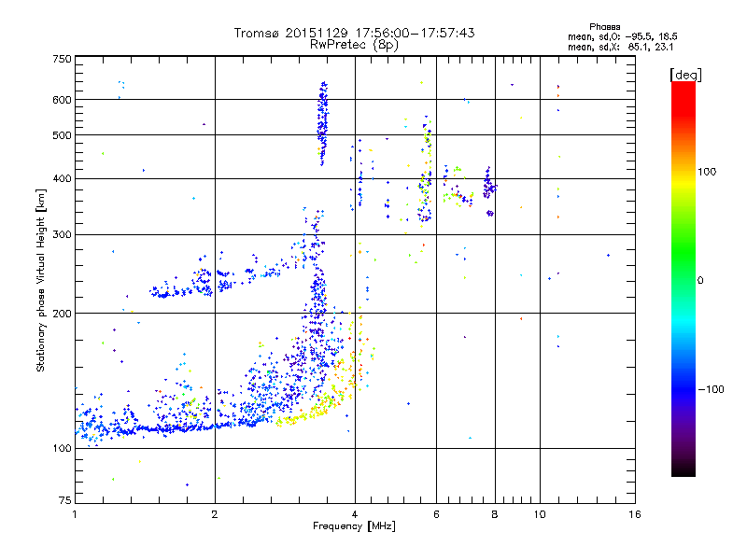Click the black bottom of the colorbar
The height and width of the screenshot is (560, 747).
[x=684, y=470]
